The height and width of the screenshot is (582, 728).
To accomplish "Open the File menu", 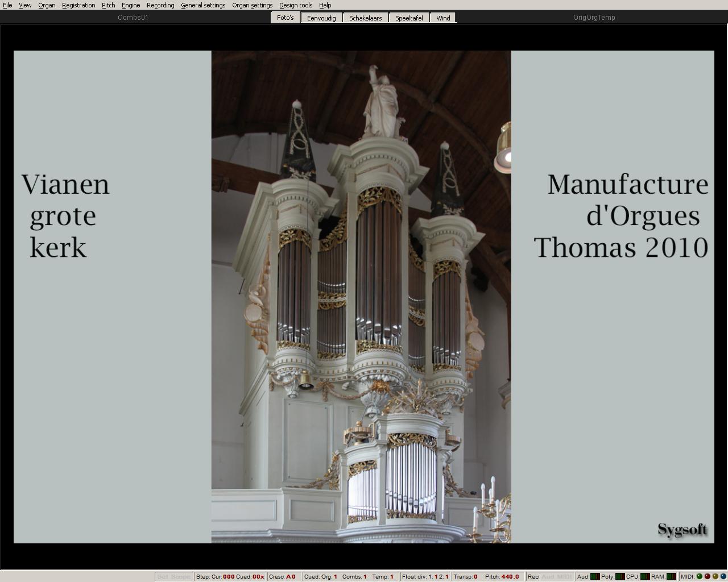I will click(x=7, y=5).
